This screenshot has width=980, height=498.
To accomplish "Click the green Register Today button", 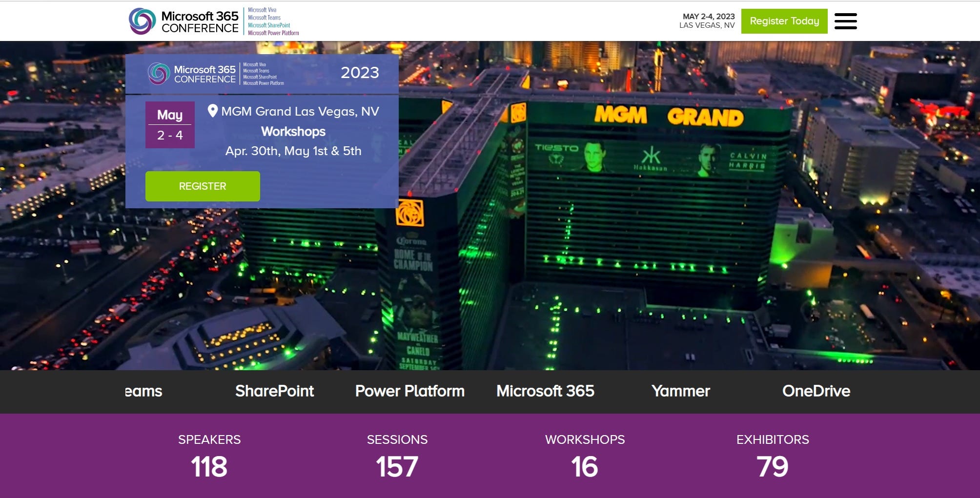I will coord(784,21).
